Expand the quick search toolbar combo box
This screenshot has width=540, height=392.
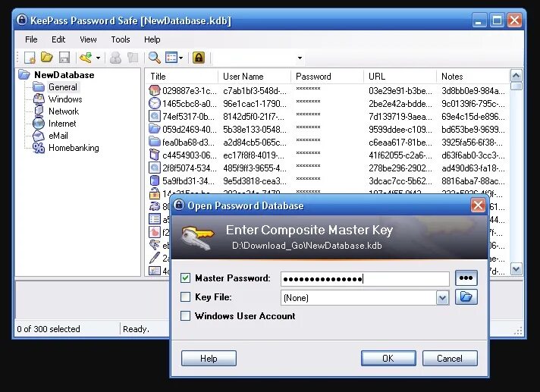[x=300, y=58]
